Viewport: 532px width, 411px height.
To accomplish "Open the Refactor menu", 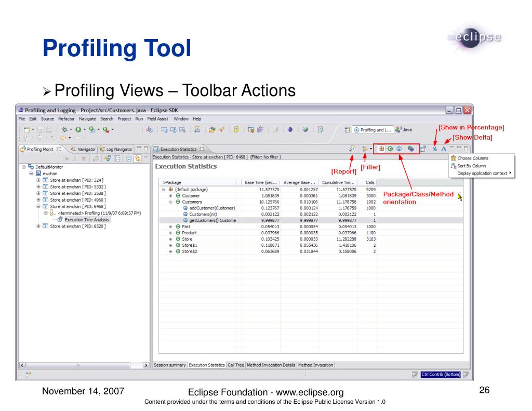I will point(66,119).
